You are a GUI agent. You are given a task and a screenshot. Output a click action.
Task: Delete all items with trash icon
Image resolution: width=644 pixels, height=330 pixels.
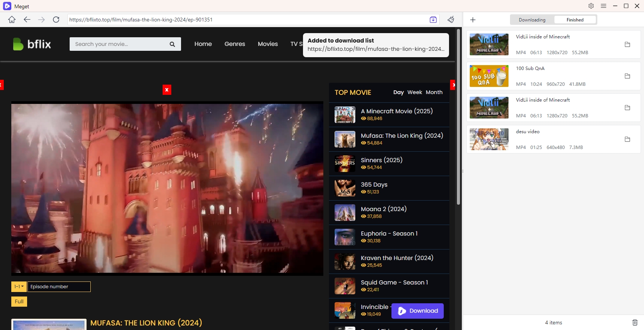[x=635, y=322]
